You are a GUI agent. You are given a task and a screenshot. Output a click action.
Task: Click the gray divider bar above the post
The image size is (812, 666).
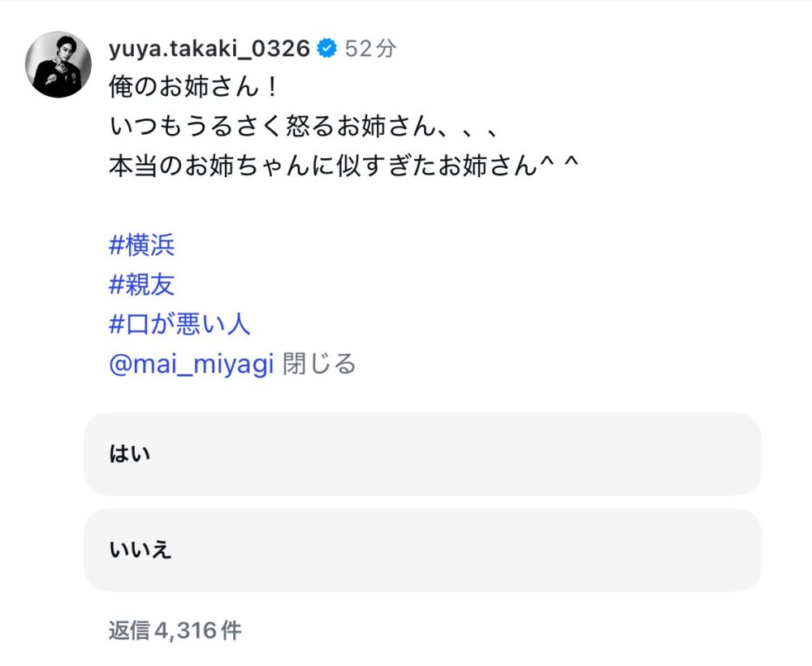406,3
